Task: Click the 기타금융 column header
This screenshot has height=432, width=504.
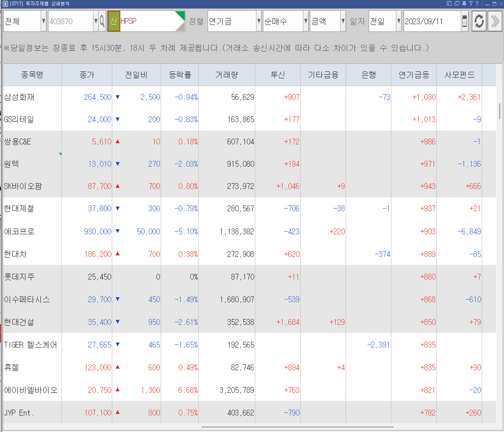Action: point(323,75)
